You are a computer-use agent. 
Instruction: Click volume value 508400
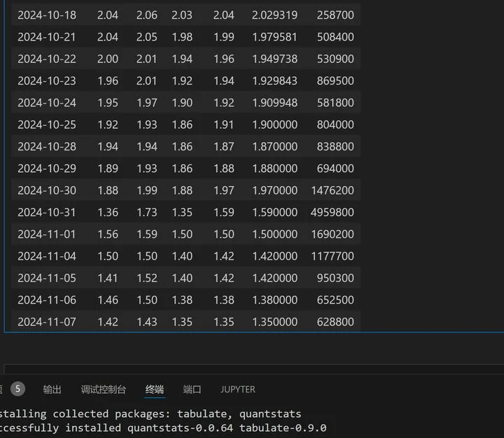335,37
